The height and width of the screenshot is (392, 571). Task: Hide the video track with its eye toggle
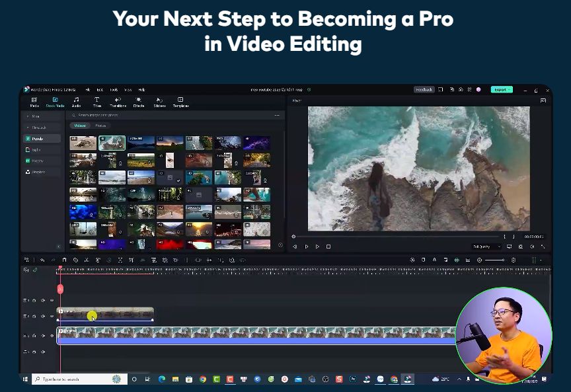pos(52,335)
